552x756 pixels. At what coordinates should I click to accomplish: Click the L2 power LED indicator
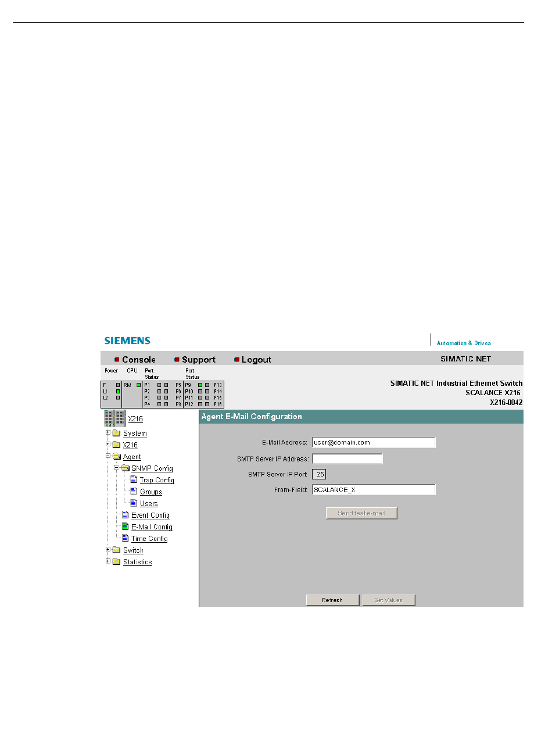point(118,397)
